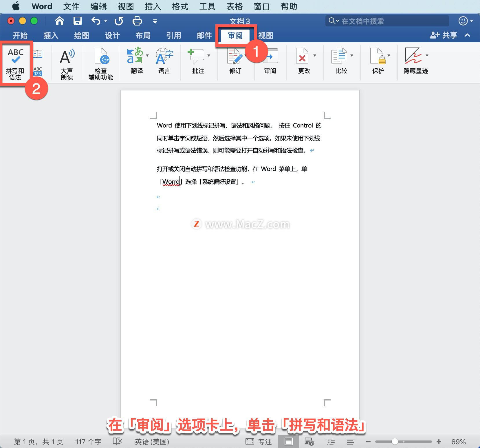
Task: Open the Language (语言) tool
Action: pyautogui.click(x=164, y=61)
